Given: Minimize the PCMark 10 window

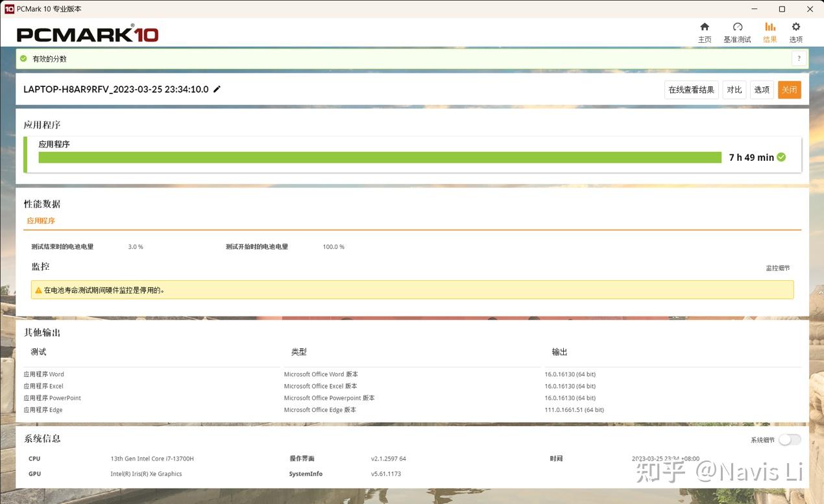Looking at the screenshot, I should [754, 9].
